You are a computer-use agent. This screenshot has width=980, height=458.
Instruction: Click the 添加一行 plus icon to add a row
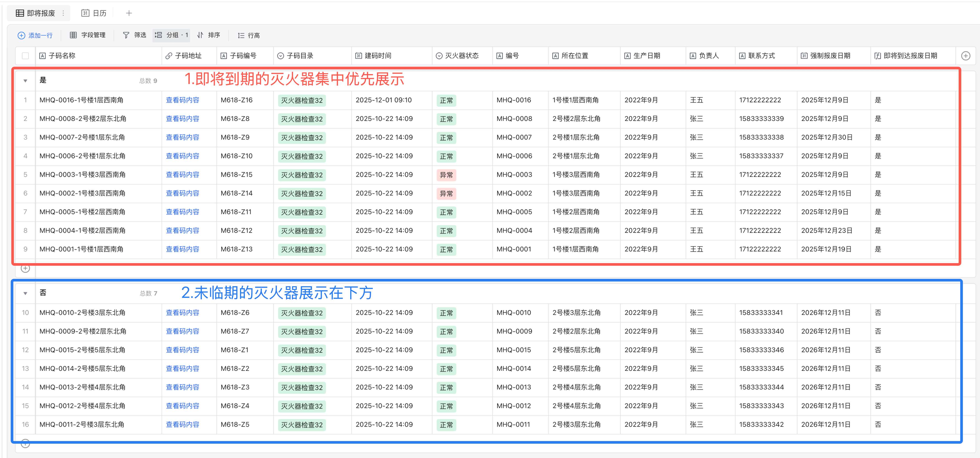[x=21, y=35]
